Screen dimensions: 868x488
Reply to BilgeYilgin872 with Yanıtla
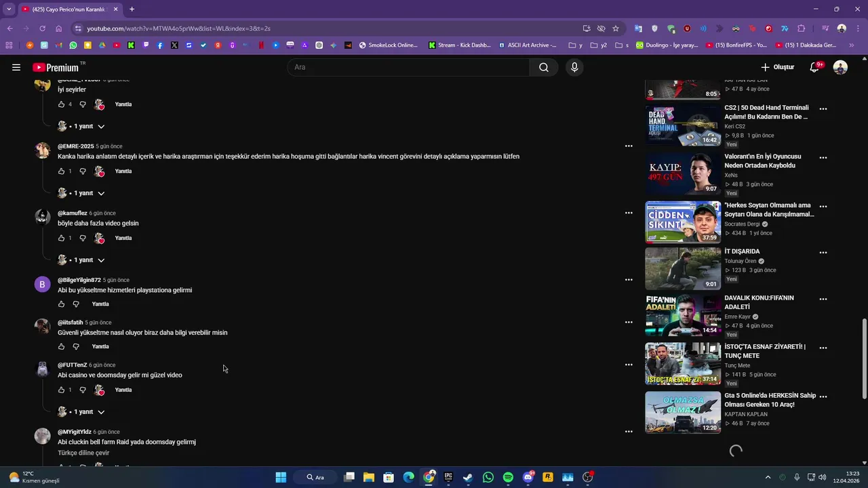pos(100,304)
